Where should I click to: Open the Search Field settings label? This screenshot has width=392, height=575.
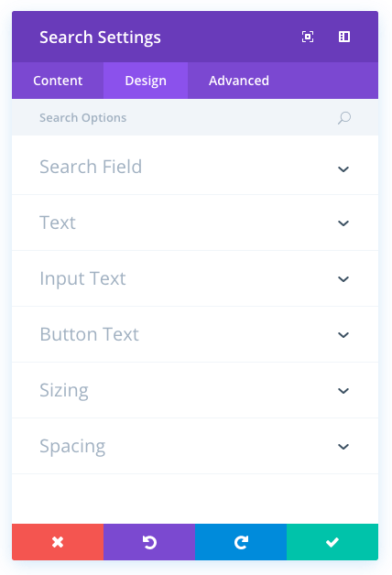(91, 167)
